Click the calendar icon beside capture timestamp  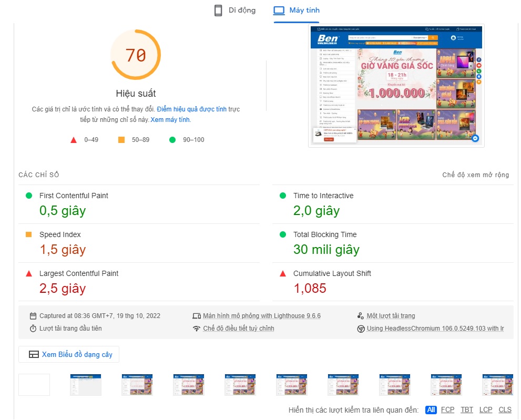[33, 315]
